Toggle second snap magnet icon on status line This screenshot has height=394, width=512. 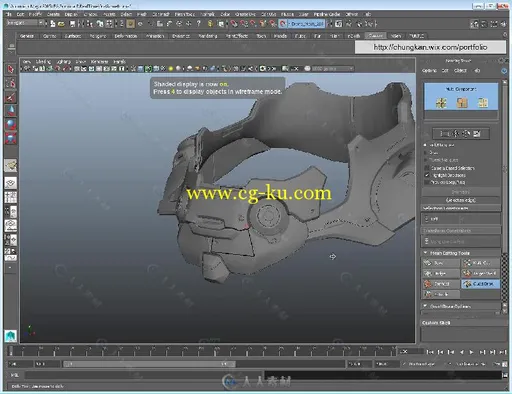pyautogui.click(x=244, y=24)
